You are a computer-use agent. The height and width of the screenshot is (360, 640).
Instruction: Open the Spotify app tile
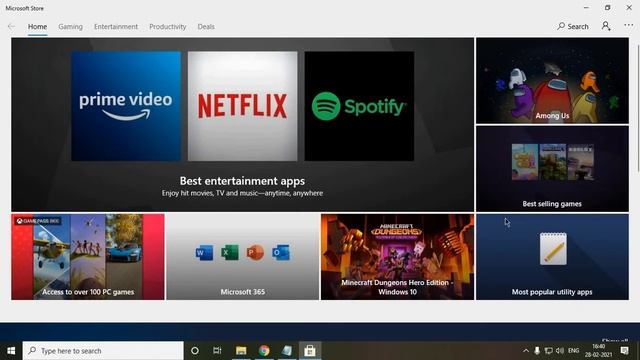click(x=359, y=106)
